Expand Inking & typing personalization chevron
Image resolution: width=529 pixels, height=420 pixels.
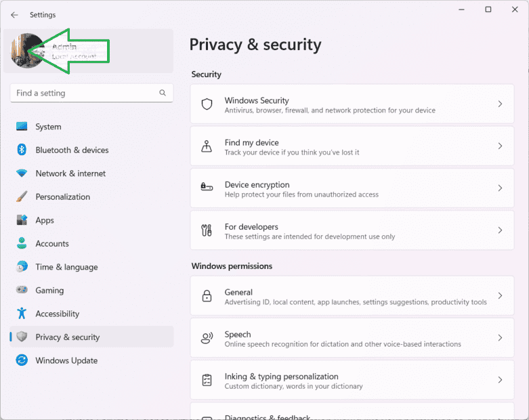point(500,380)
